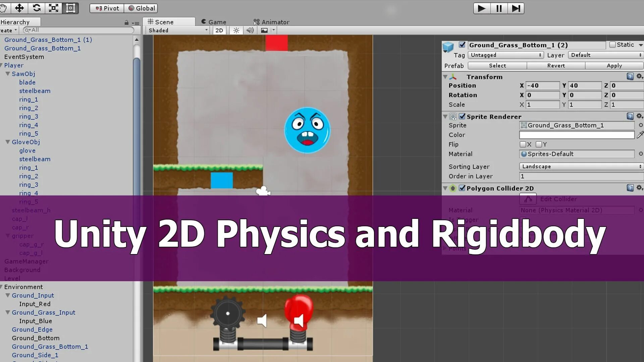The height and width of the screenshot is (362, 644).
Task: Select the Scale tool icon
Action: (54, 8)
